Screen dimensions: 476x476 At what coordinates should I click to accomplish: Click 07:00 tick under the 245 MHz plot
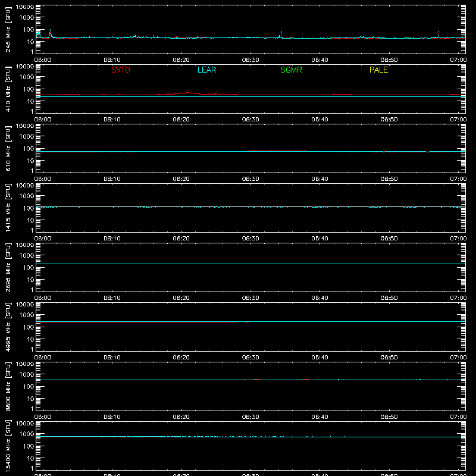click(x=458, y=60)
